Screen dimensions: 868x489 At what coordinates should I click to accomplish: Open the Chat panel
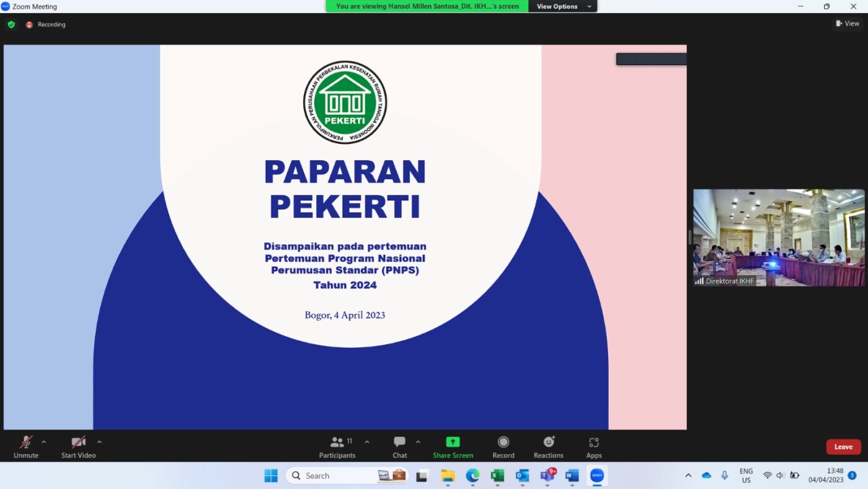(399, 446)
